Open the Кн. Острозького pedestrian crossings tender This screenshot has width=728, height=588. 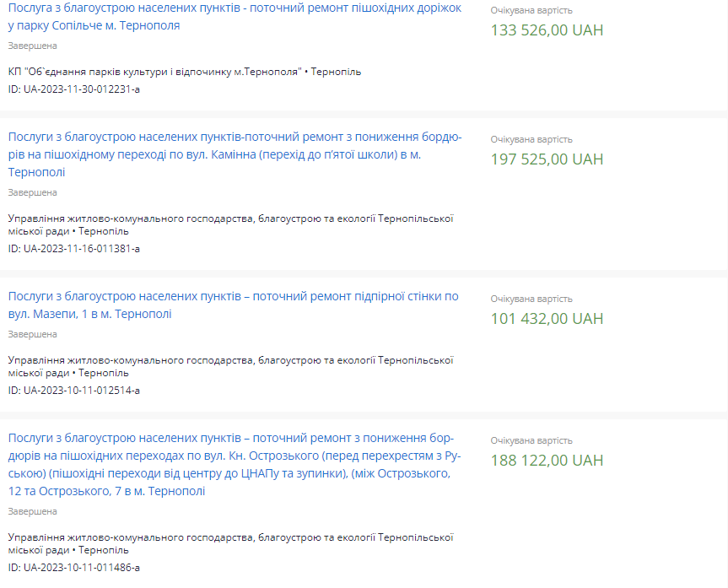pos(231,464)
